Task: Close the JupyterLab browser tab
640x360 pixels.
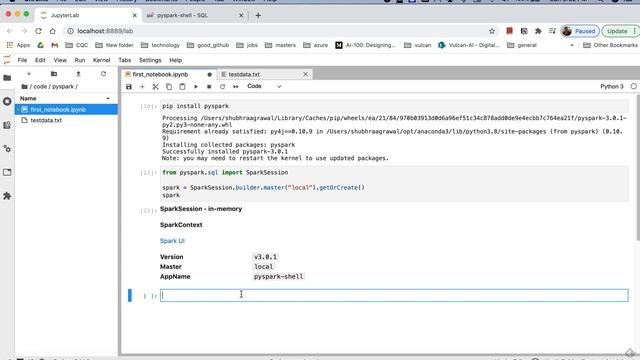Action: [135, 15]
